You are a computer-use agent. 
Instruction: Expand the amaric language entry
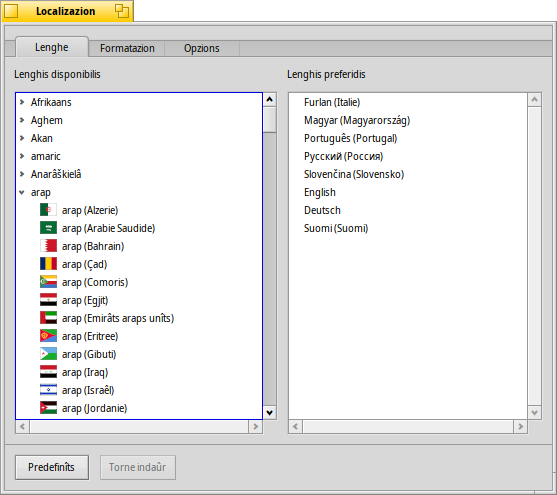coord(22,156)
